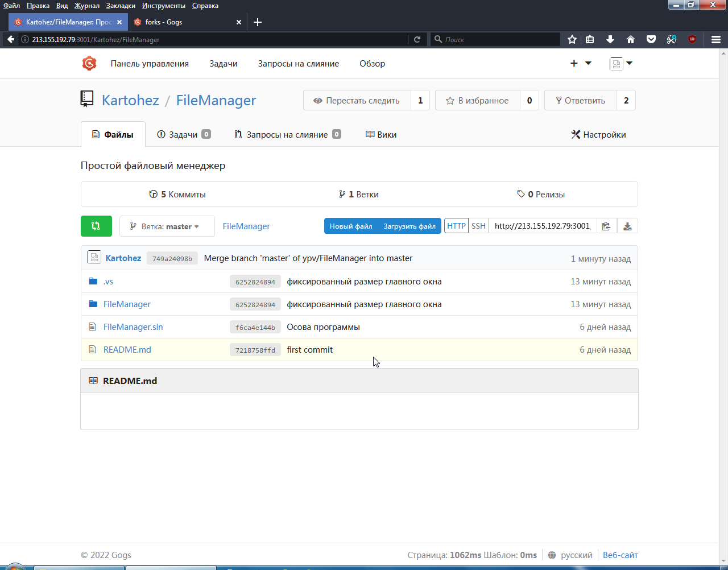Toggle 'Перестать следить' watch button
Image resolution: width=728 pixels, height=570 pixels.
[357, 101]
